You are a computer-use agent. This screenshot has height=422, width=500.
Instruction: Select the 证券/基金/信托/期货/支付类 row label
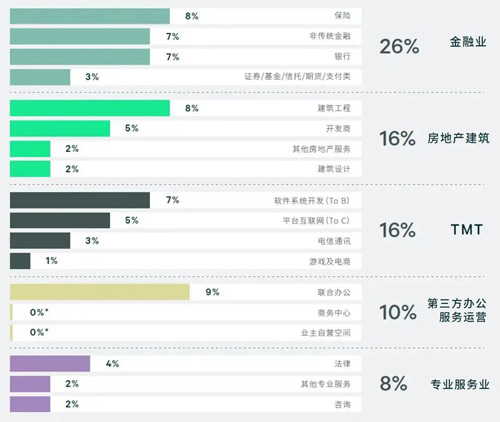297,77
